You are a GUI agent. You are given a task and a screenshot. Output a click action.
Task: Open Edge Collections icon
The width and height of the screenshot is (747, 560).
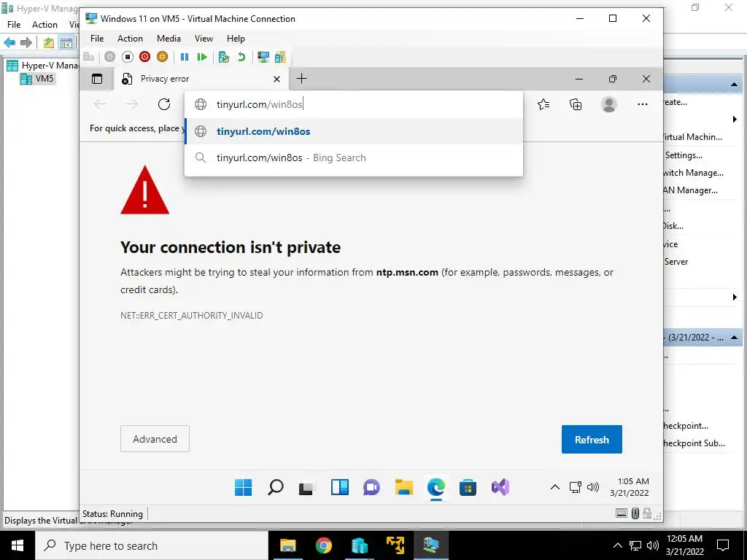[x=576, y=104]
